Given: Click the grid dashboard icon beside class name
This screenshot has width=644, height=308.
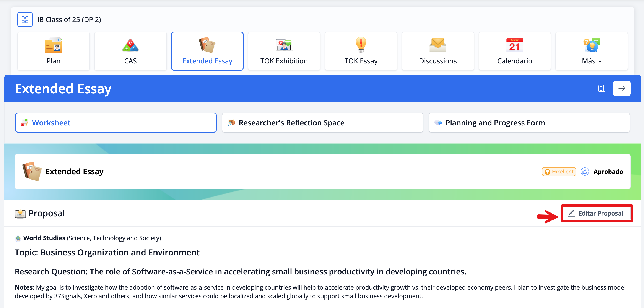Looking at the screenshot, I should 25,19.
